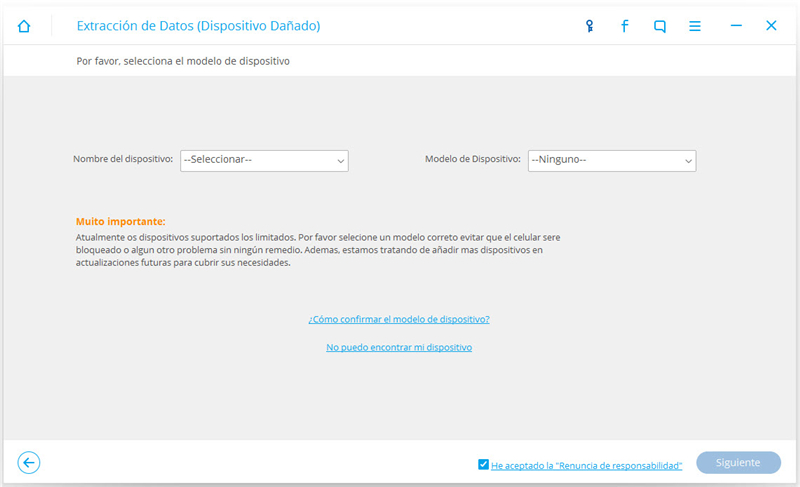Open 'No puedo encontrar mi dispositivo' link
Image resolution: width=800 pixels, height=487 pixels.
tap(399, 347)
